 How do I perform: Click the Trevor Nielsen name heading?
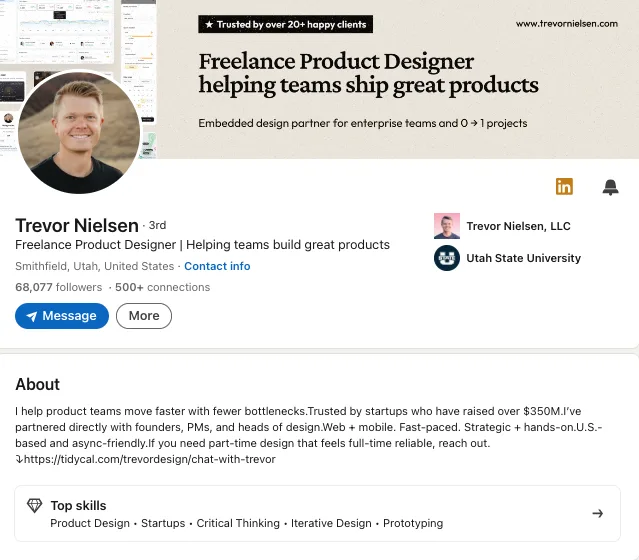(77, 225)
